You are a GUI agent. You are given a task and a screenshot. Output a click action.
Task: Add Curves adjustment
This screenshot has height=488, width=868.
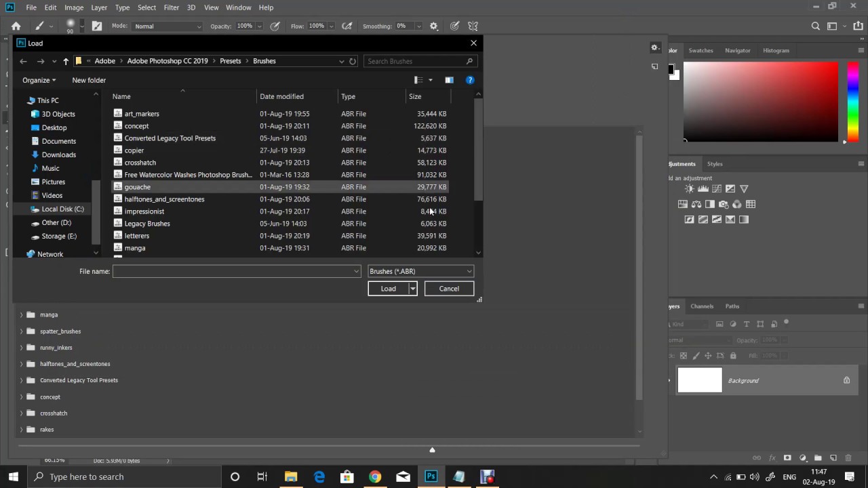(717, 188)
